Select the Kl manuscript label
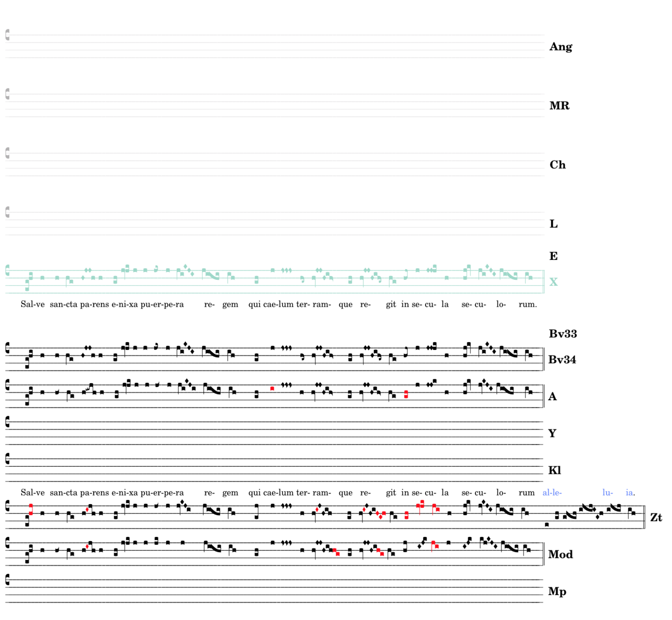The image size is (672, 620). tap(554, 470)
